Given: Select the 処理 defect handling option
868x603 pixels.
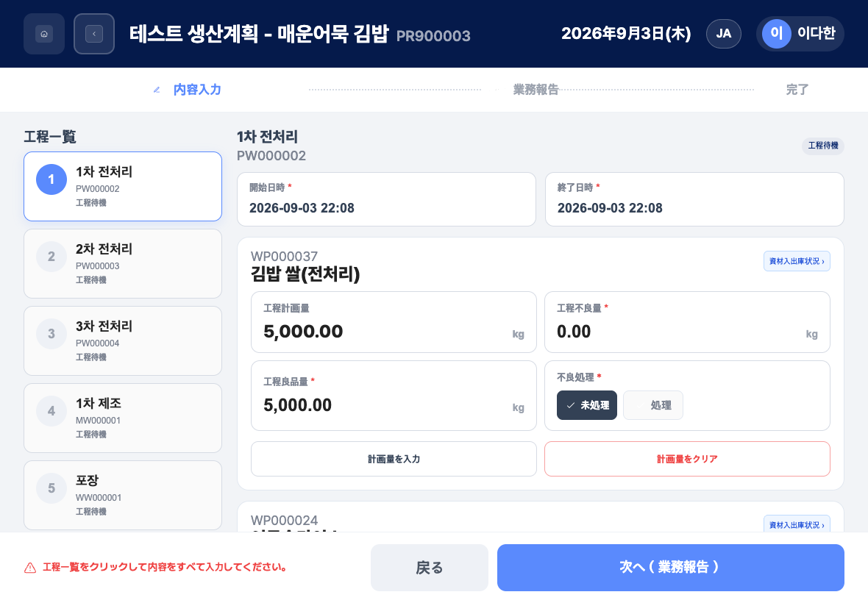Looking at the screenshot, I should click(653, 405).
